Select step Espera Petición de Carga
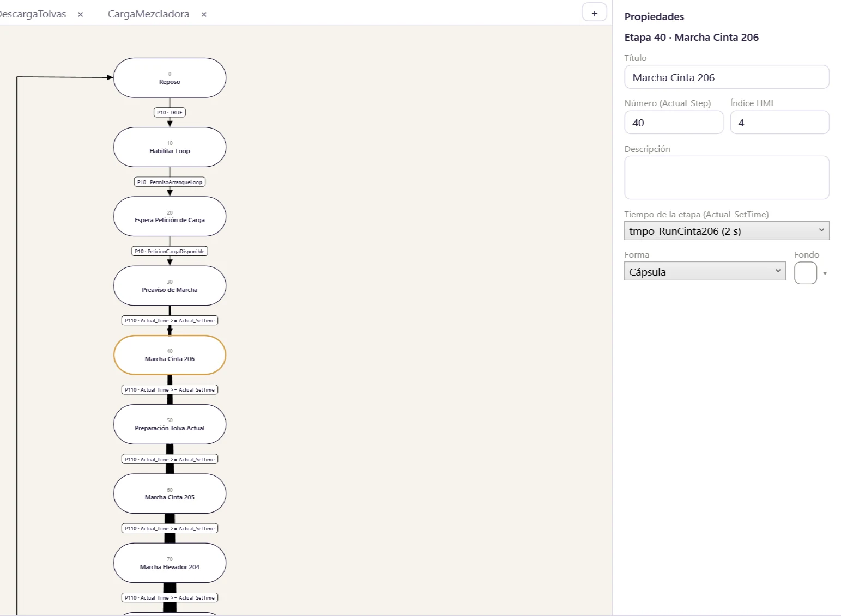The image size is (841, 616). click(170, 216)
